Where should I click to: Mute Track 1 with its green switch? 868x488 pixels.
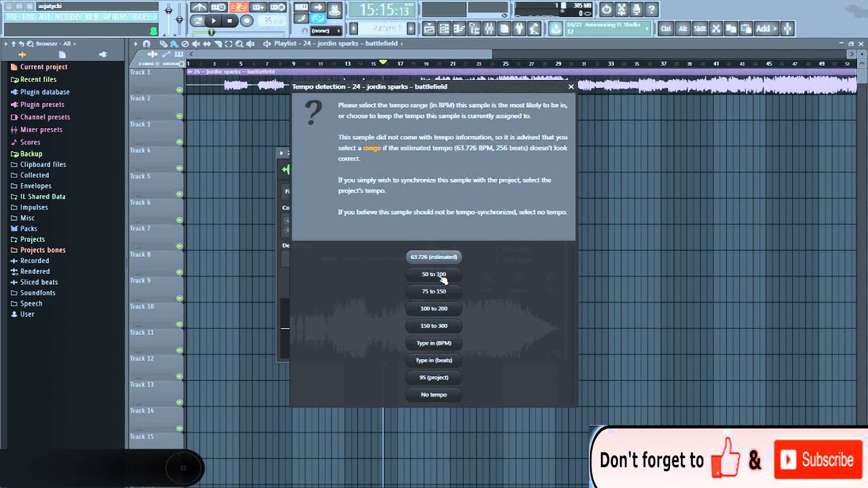(x=180, y=90)
